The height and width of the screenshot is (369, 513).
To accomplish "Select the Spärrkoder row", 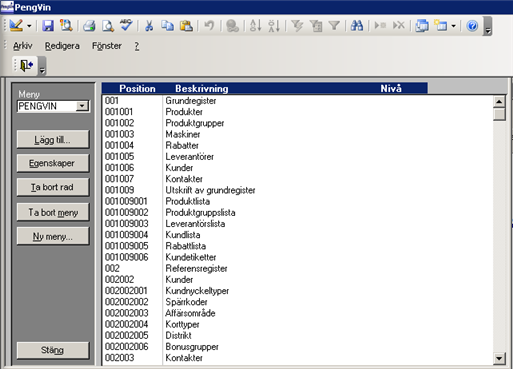I will tap(297, 302).
